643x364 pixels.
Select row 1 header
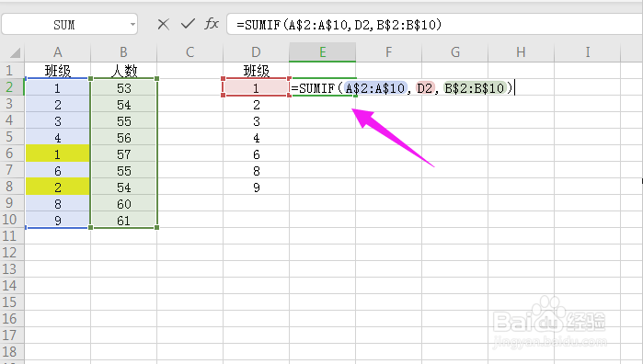tap(12, 71)
